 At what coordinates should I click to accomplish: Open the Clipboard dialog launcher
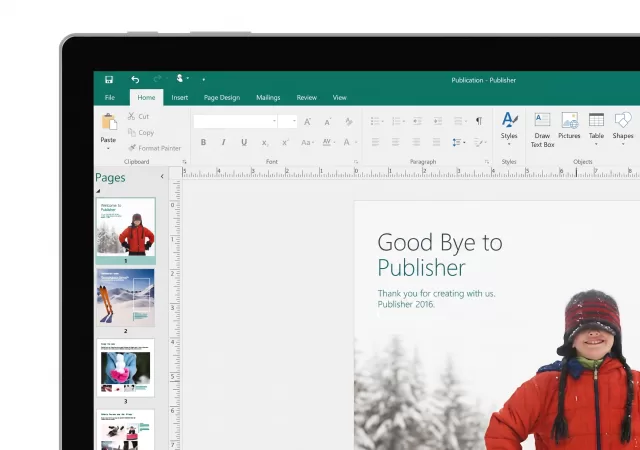184,162
